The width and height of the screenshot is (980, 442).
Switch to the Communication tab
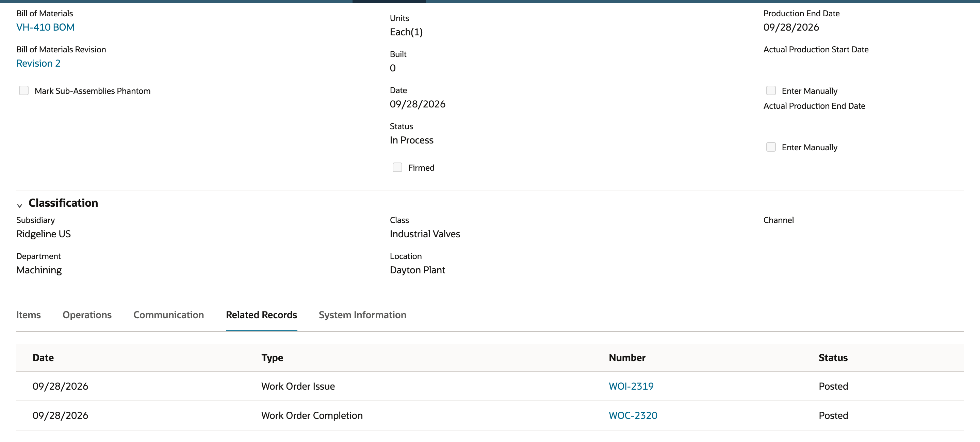[168, 315]
